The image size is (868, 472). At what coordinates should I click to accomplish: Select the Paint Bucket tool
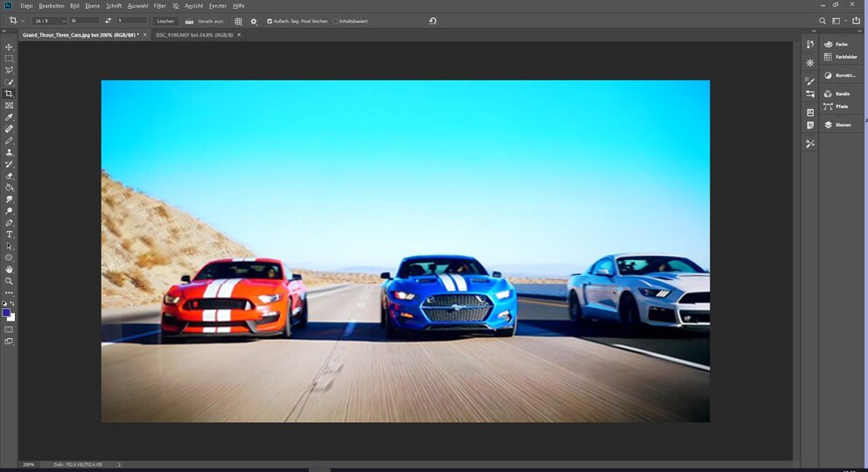point(9,187)
